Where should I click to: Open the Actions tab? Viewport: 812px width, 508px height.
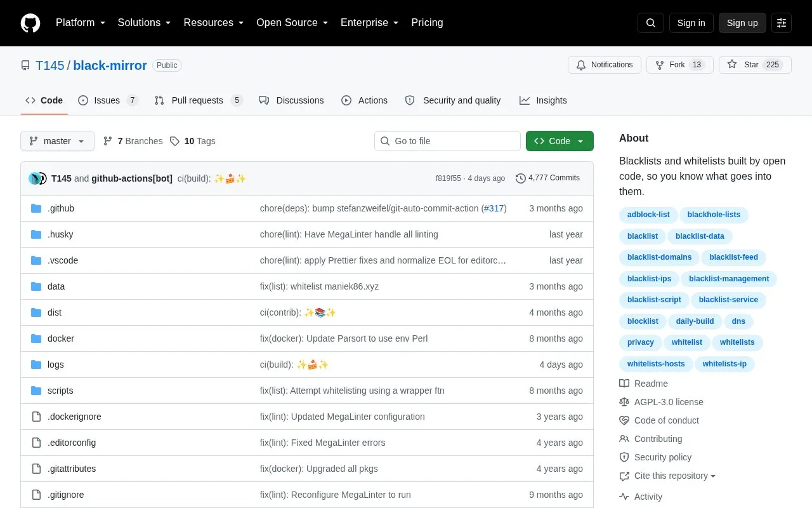364,100
